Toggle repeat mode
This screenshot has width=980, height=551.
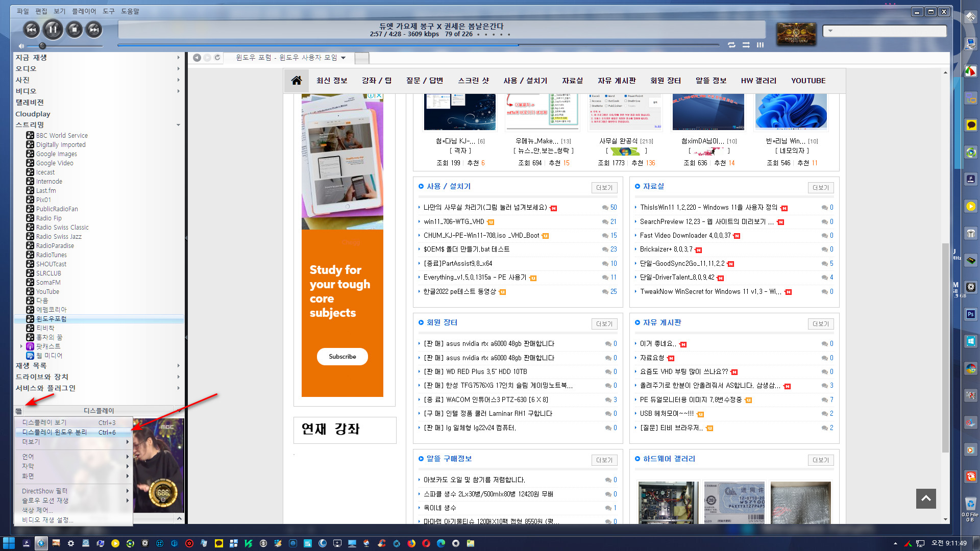(x=731, y=45)
